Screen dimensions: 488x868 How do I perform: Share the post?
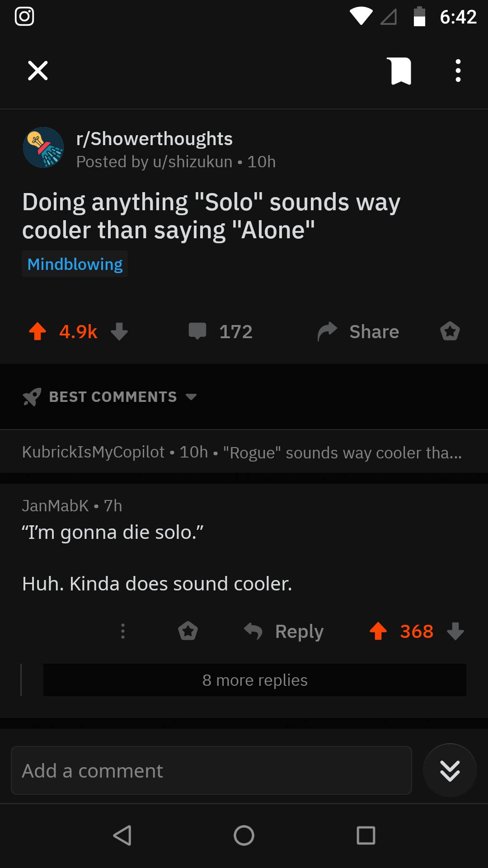click(357, 331)
